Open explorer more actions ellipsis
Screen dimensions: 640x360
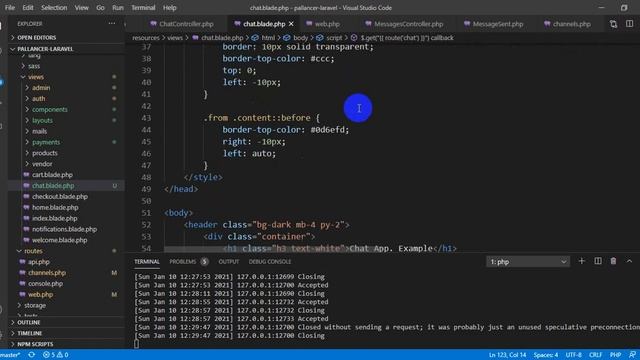pyautogui.click(x=111, y=24)
